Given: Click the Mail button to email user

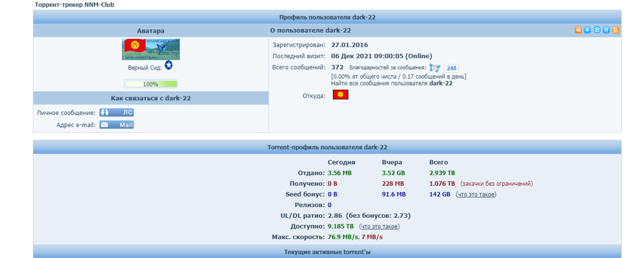Looking at the screenshot, I should [116, 125].
